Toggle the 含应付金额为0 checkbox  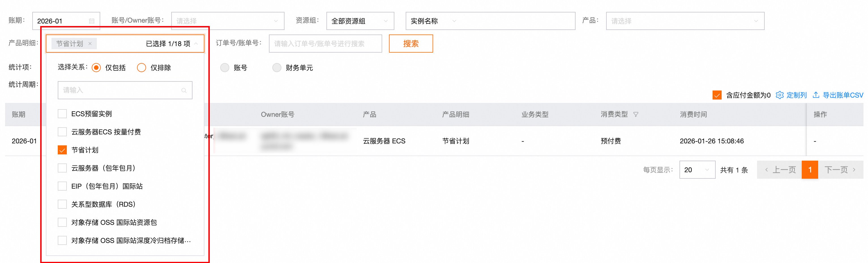tap(717, 95)
